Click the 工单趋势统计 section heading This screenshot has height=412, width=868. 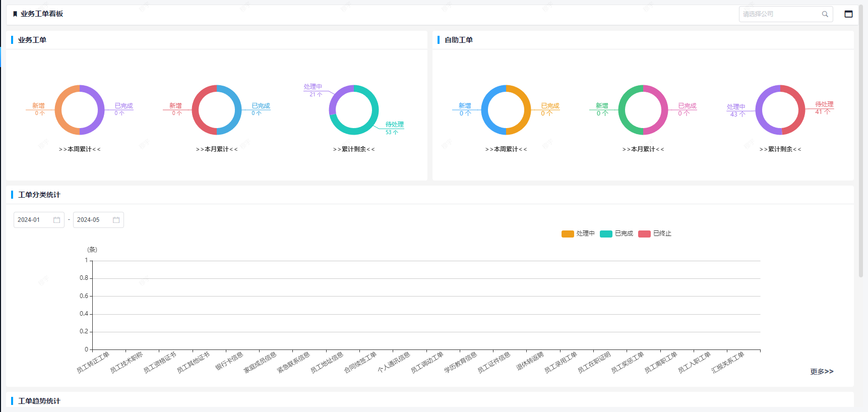(39, 401)
